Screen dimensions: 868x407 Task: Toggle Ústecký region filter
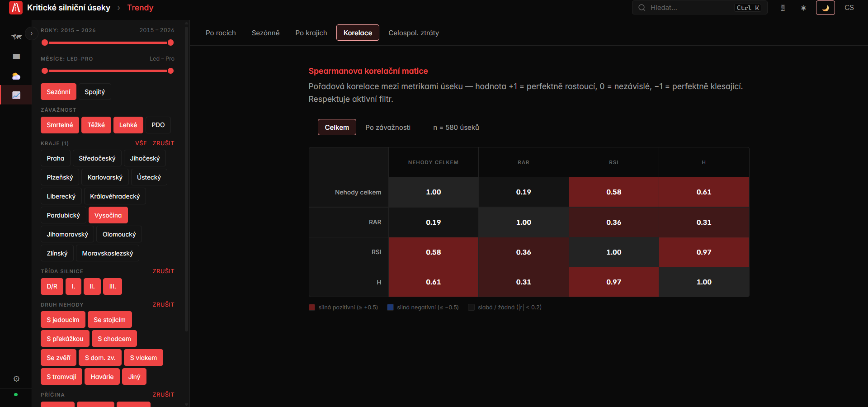point(149,177)
